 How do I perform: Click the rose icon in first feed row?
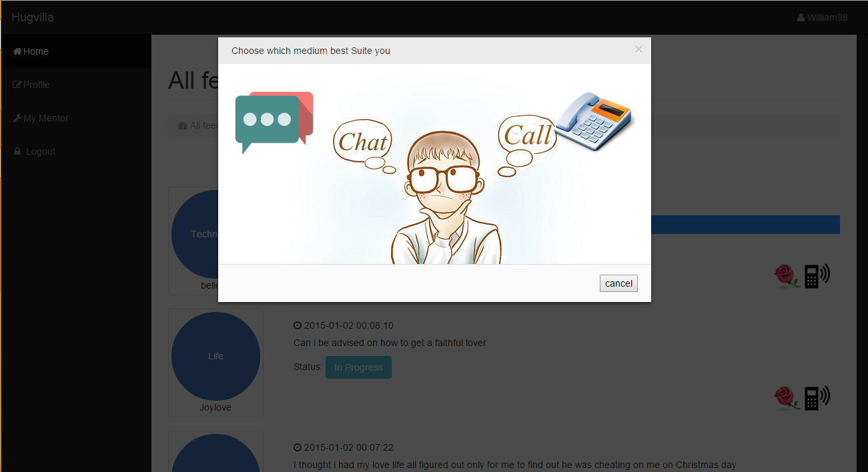pos(787,275)
